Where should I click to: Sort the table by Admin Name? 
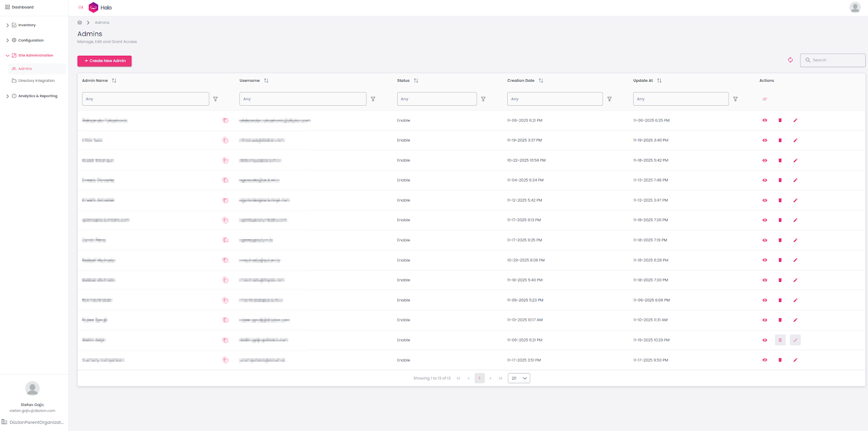click(x=114, y=81)
